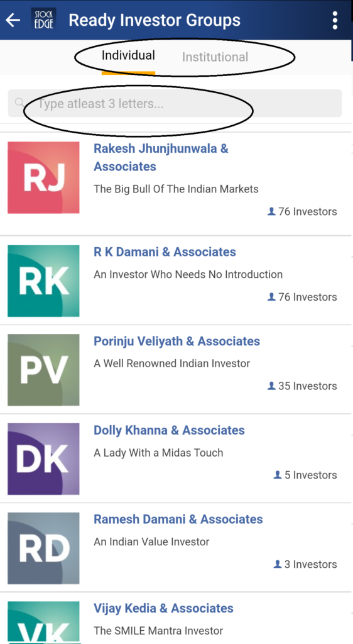Open Ramesh Damani & Associates group
The width and height of the screenshot is (353, 644).
coord(178,519)
